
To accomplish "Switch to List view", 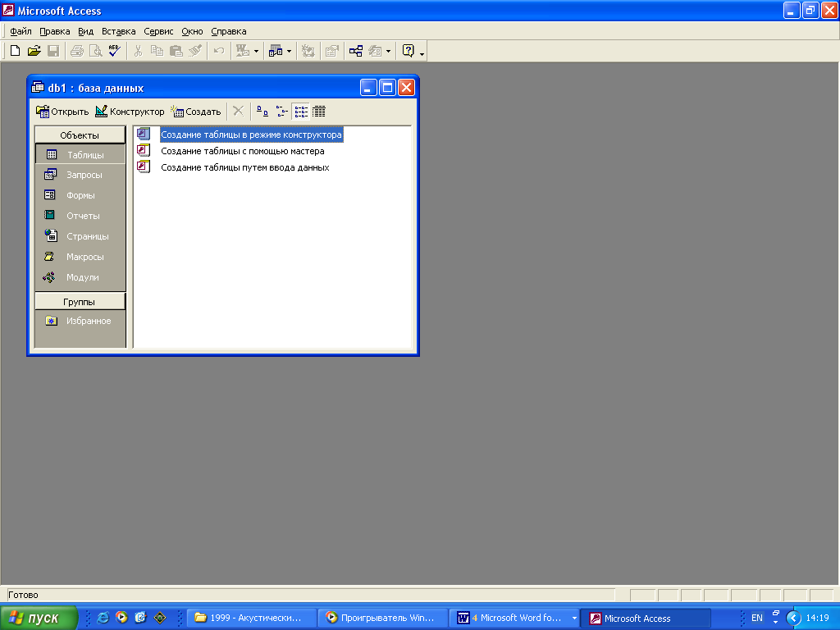I will (x=301, y=112).
